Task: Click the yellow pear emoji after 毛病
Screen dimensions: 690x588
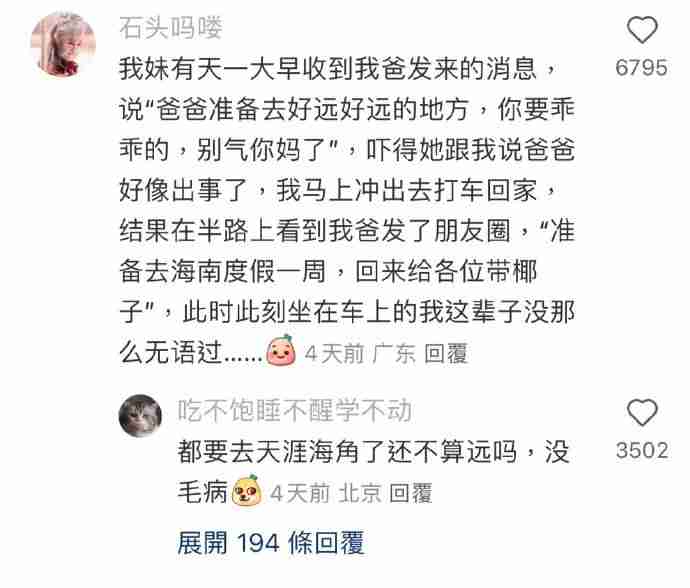Action: tap(246, 490)
